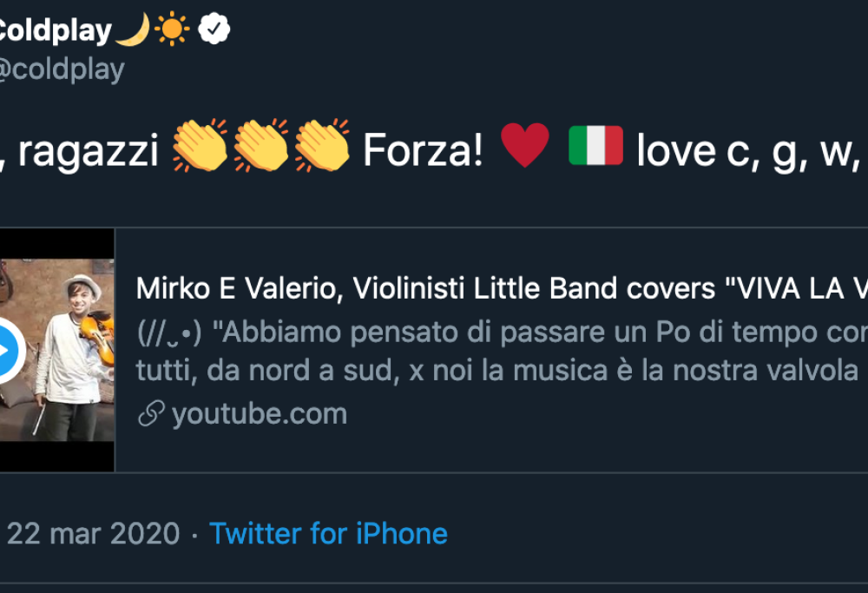Open the violinist boy video thumbnail
The width and height of the screenshot is (868, 593).
(56, 350)
